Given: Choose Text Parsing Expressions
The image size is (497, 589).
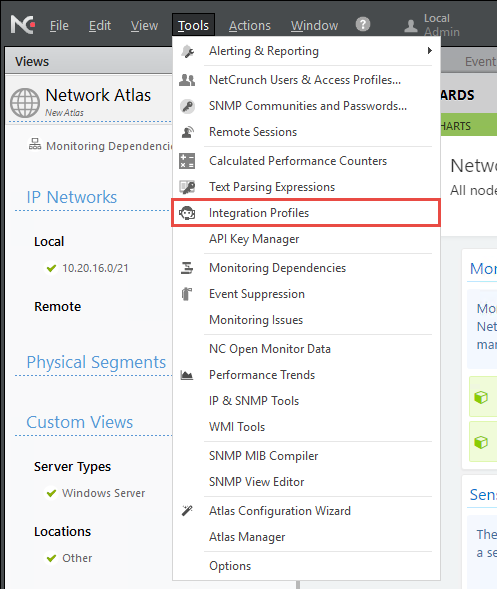Looking at the screenshot, I should coord(306,187).
